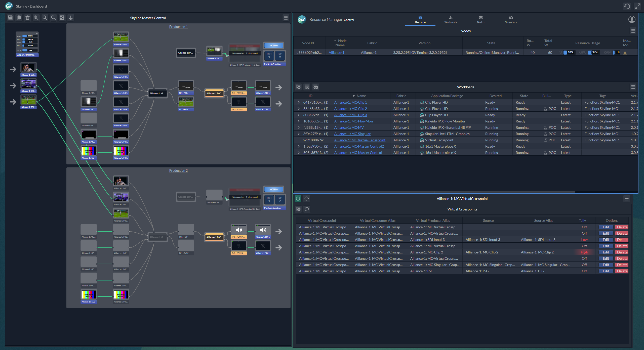The width and height of the screenshot is (644, 350).
Task: Open the user profile icon in Resource Manager
Action: [x=632, y=19]
